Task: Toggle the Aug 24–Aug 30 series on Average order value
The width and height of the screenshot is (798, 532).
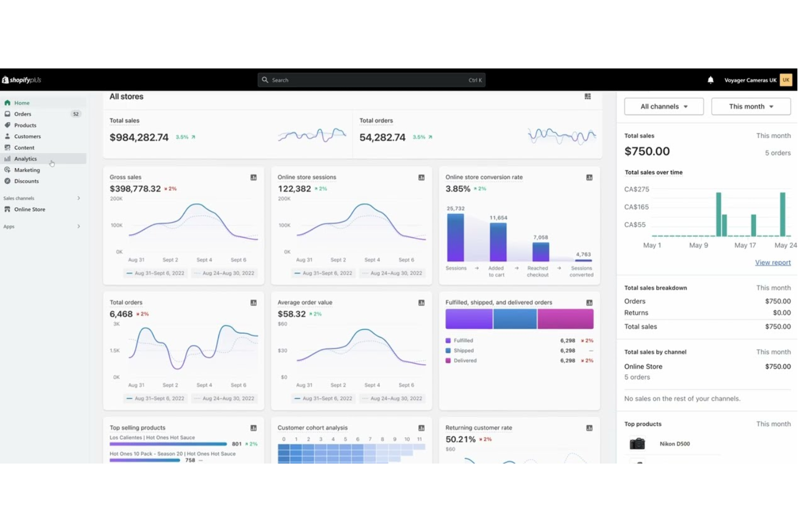Action: (393, 398)
